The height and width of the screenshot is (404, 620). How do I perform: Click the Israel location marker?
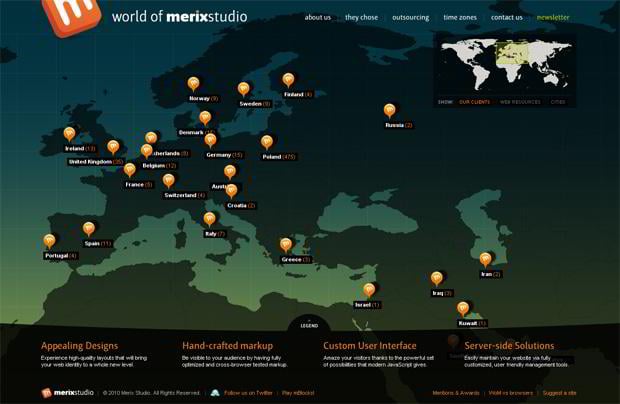pos(369,290)
